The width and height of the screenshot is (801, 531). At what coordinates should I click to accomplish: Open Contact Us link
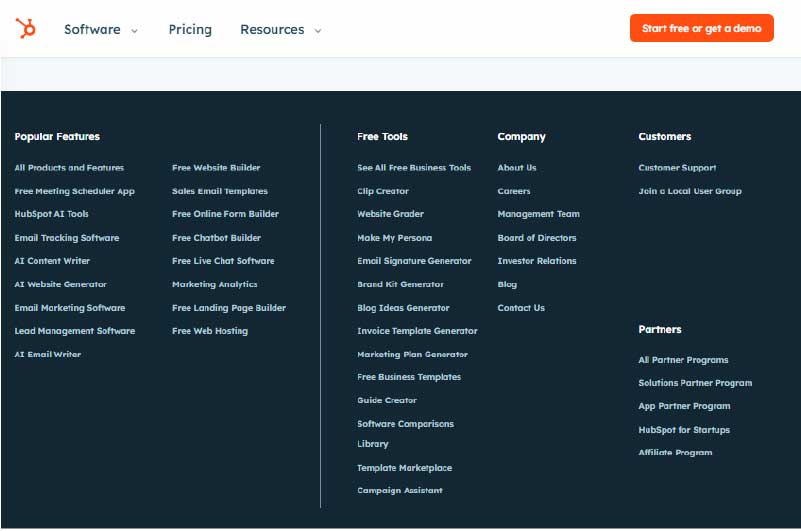pyautogui.click(x=521, y=308)
